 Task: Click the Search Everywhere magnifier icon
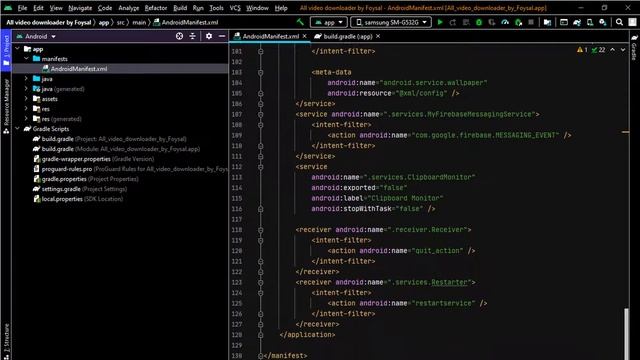click(x=619, y=22)
